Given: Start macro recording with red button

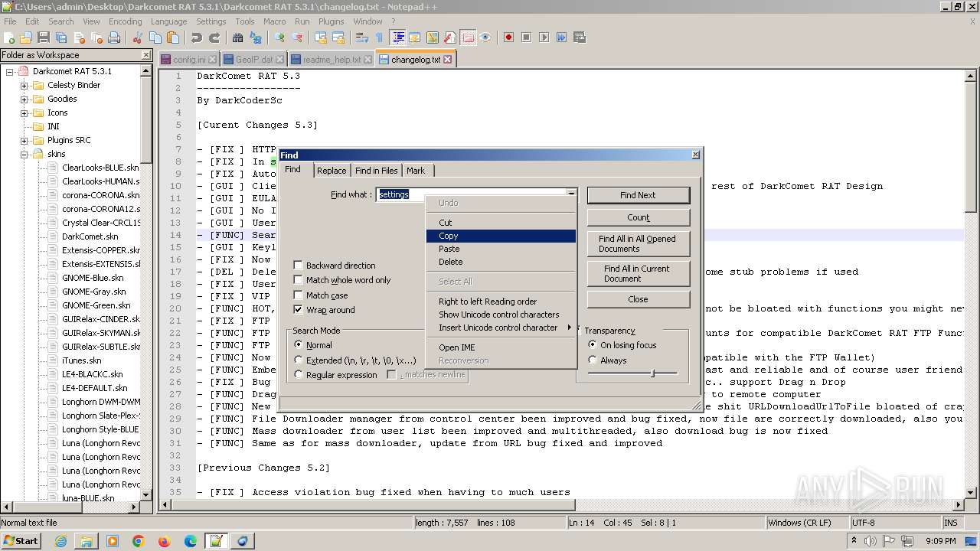Looking at the screenshot, I should (x=508, y=37).
